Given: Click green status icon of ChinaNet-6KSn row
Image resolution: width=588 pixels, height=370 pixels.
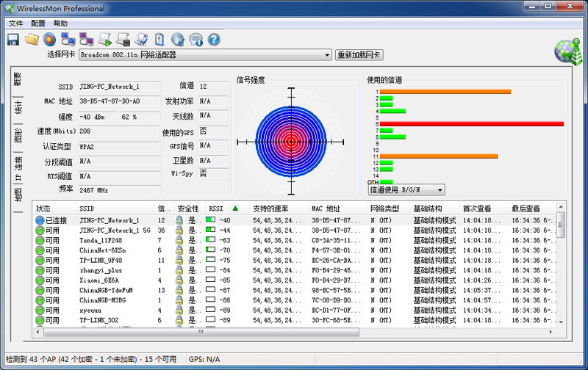Looking at the screenshot, I should [40, 250].
